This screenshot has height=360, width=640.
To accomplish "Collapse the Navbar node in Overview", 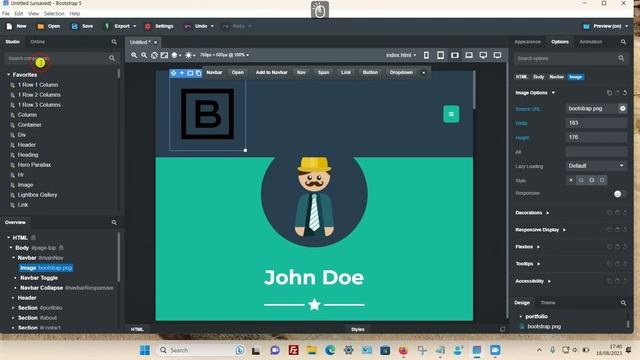I will 13,258.
